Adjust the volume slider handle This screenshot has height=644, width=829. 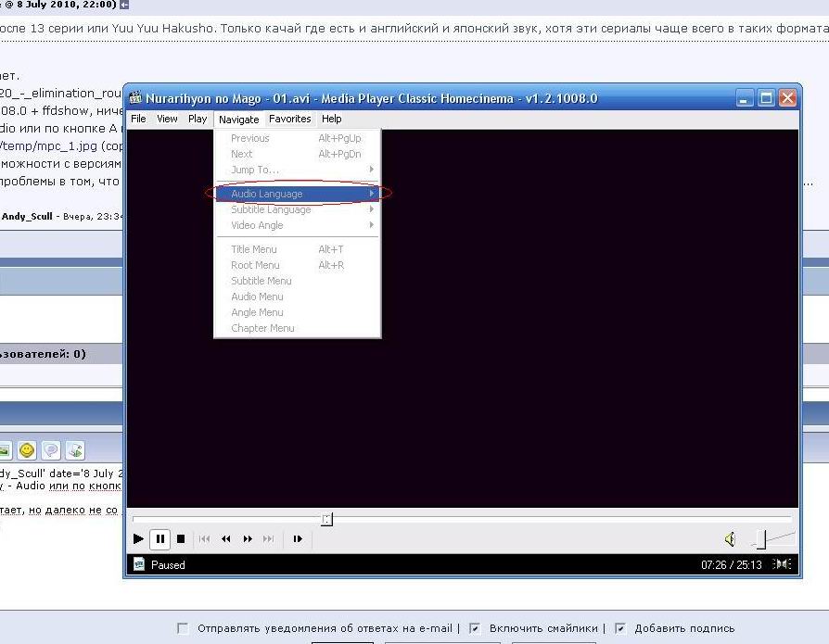pos(761,539)
